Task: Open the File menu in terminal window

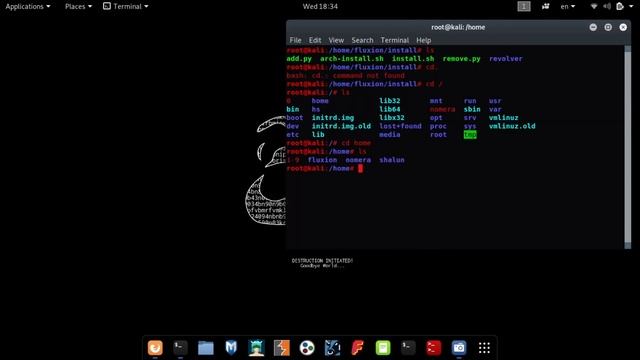Action: click(x=295, y=40)
